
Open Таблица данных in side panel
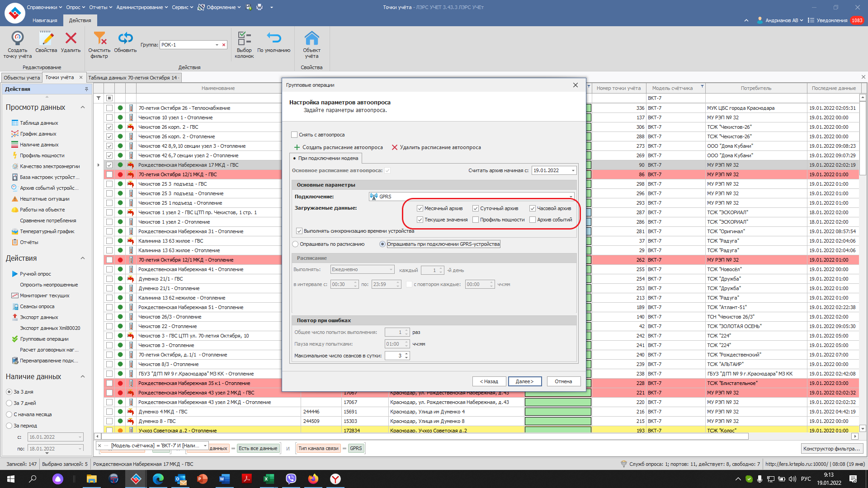39,123
